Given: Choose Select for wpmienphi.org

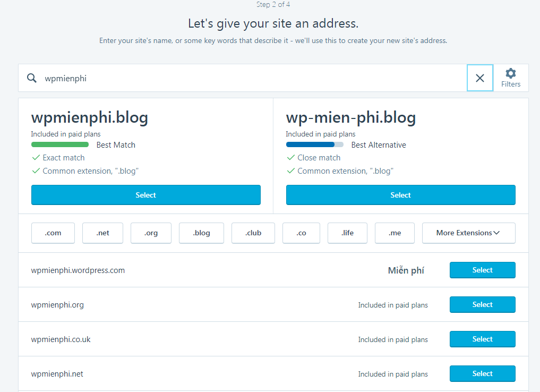Looking at the screenshot, I should (482, 304).
